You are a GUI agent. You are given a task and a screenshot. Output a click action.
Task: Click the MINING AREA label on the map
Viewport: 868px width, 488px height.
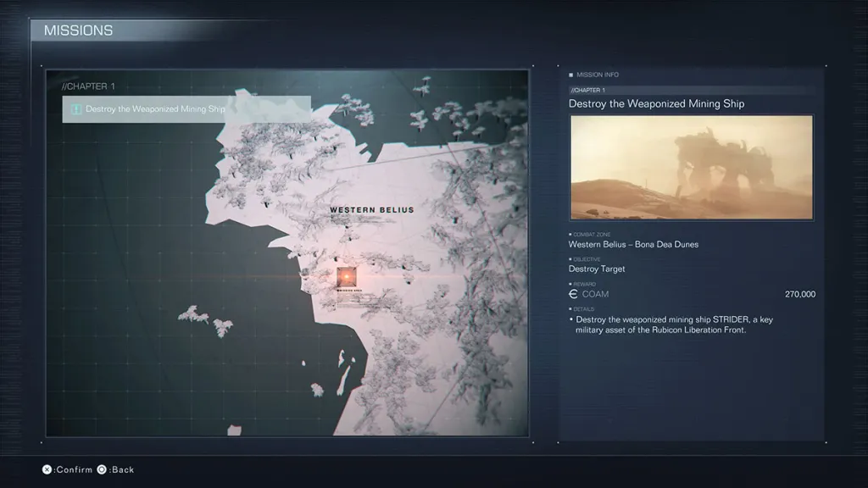(x=351, y=288)
